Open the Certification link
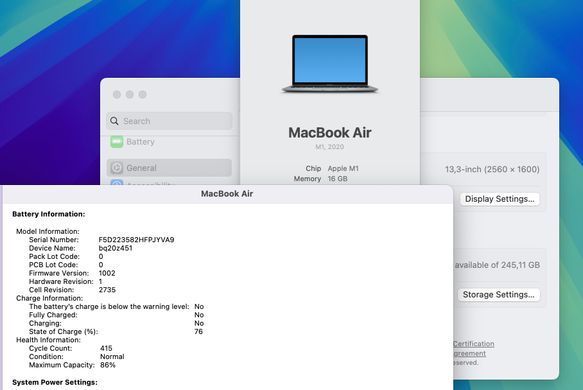 474,344
